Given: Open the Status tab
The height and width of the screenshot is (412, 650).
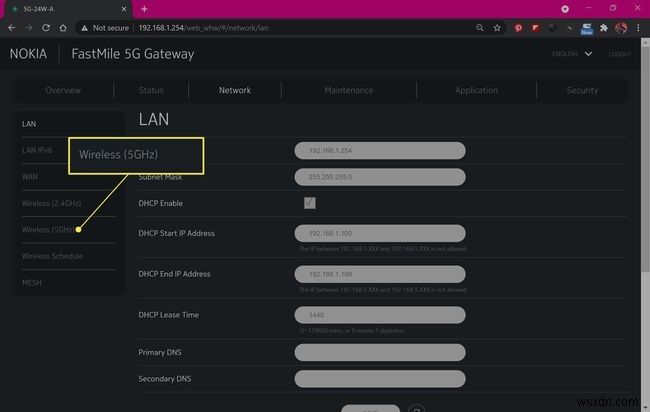Looking at the screenshot, I should pos(151,90).
